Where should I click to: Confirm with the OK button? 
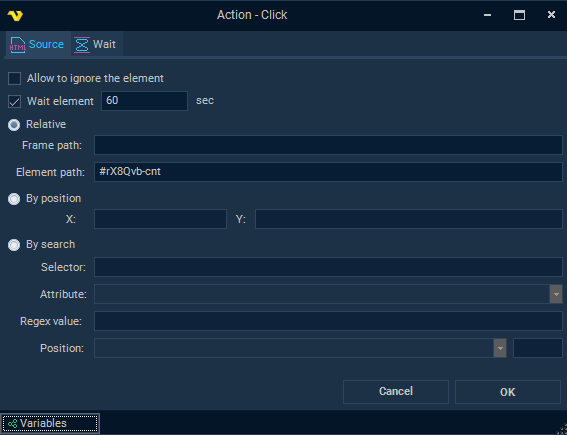(508, 392)
